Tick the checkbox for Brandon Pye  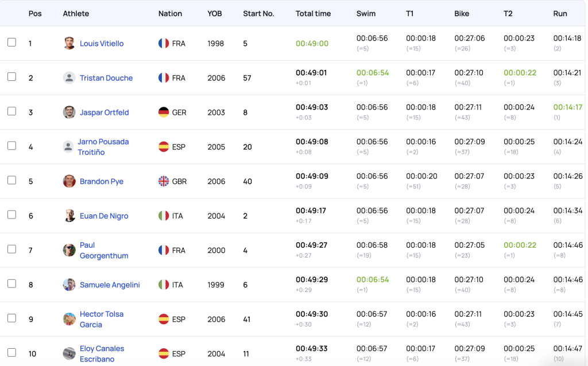[x=11, y=180]
